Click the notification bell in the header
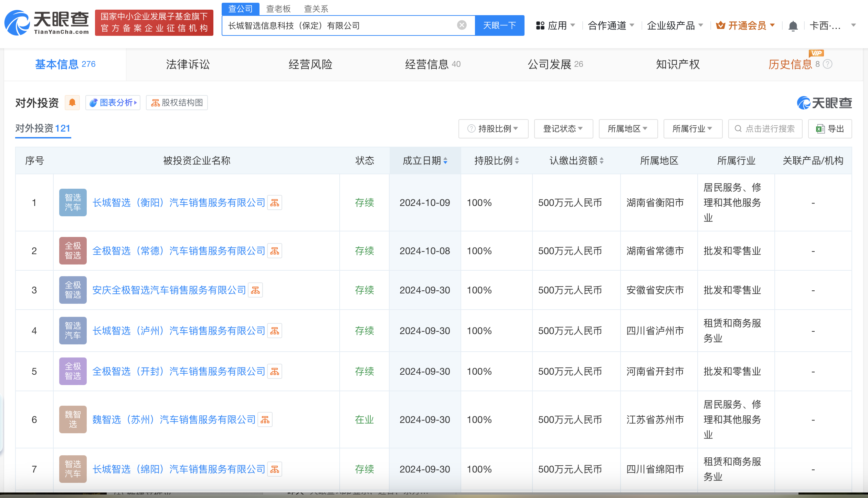 [793, 26]
